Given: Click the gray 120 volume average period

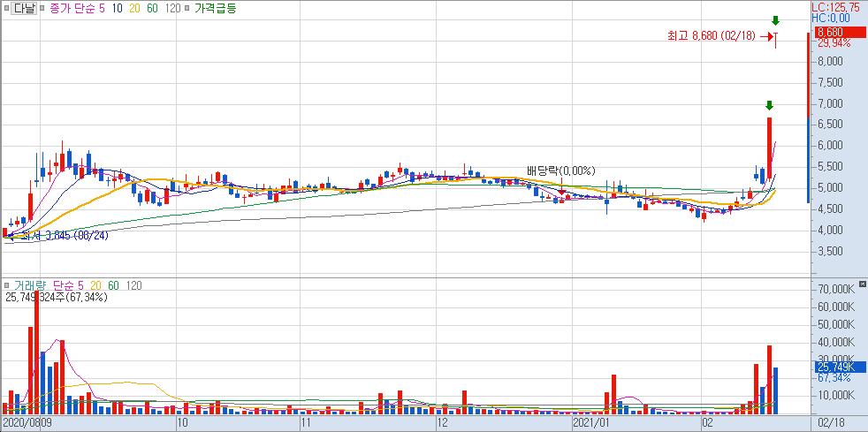Looking at the screenshot, I should point(134,285).
